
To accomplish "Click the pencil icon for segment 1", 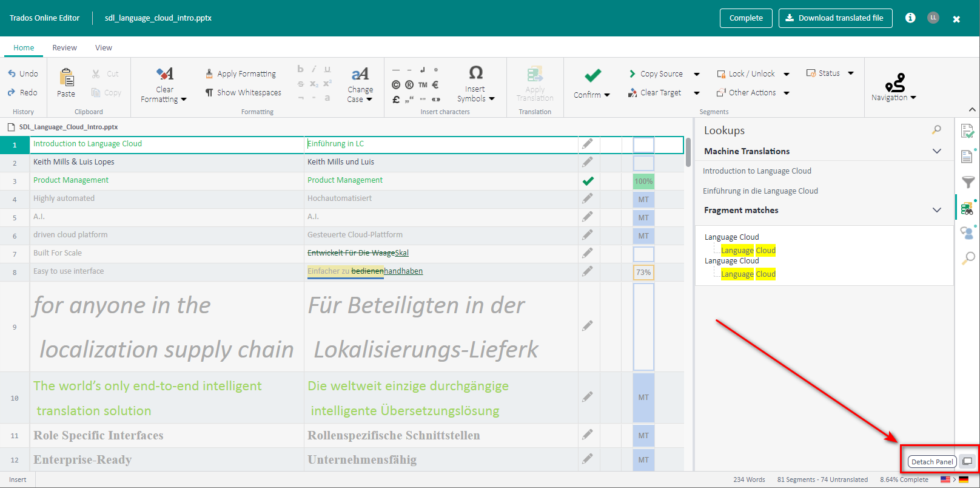I will 587,144.
